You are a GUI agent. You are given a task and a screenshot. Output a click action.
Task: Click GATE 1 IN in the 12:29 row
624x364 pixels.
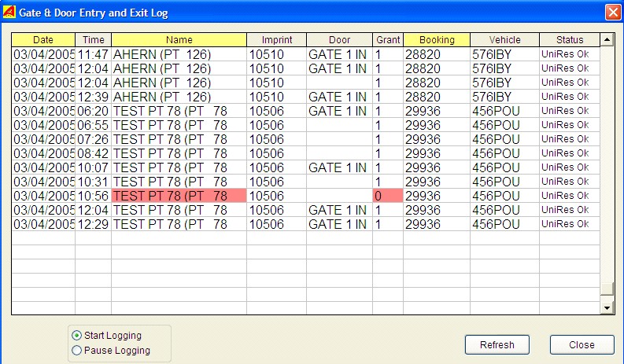tap(339, 224)
